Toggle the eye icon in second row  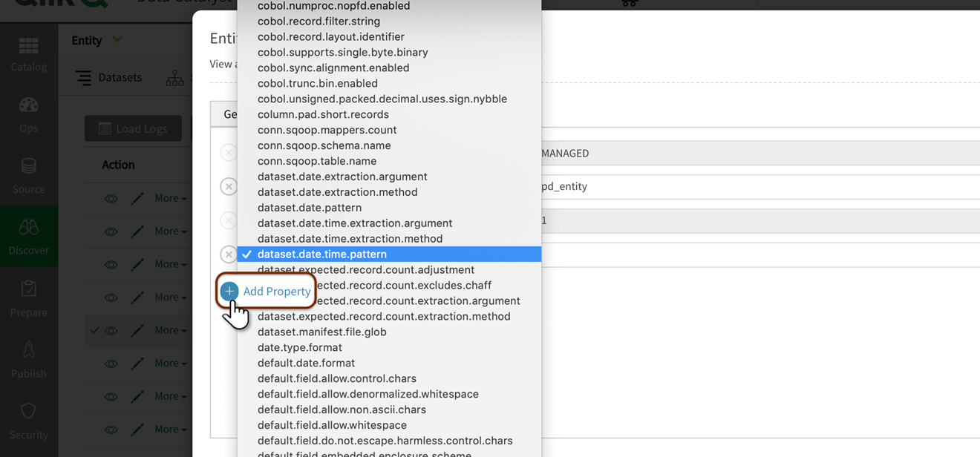[111, 231]
